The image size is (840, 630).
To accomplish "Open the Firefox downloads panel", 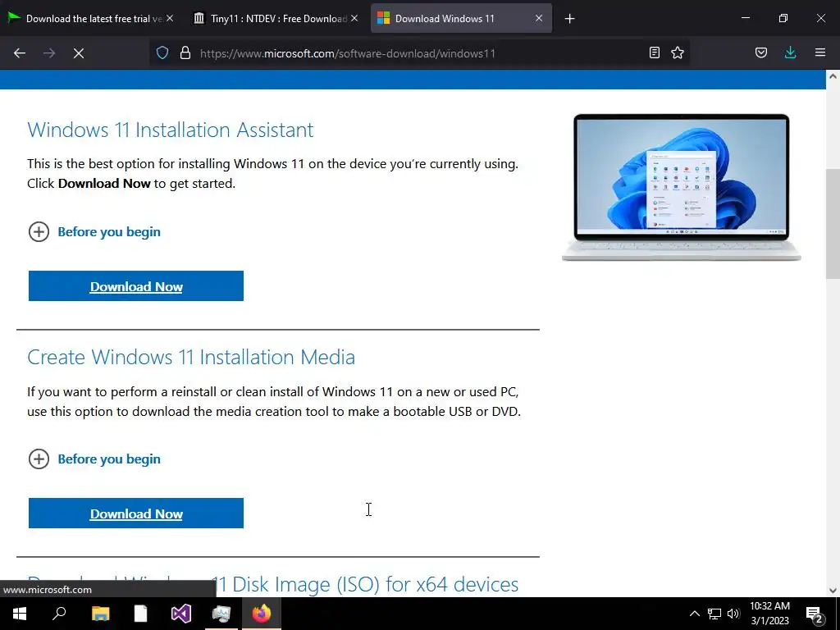I will coord(790,52).
